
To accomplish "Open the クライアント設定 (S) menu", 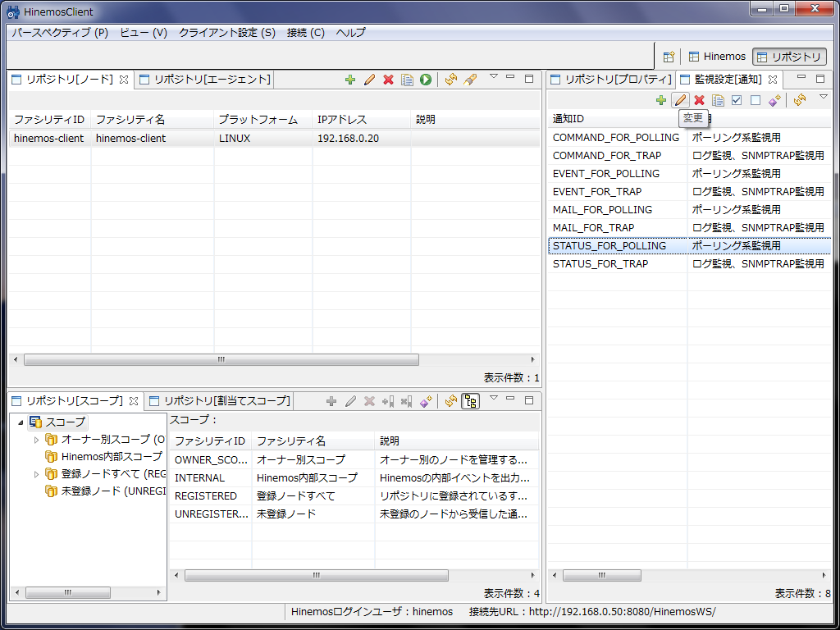I will click(x=227, y=33).
